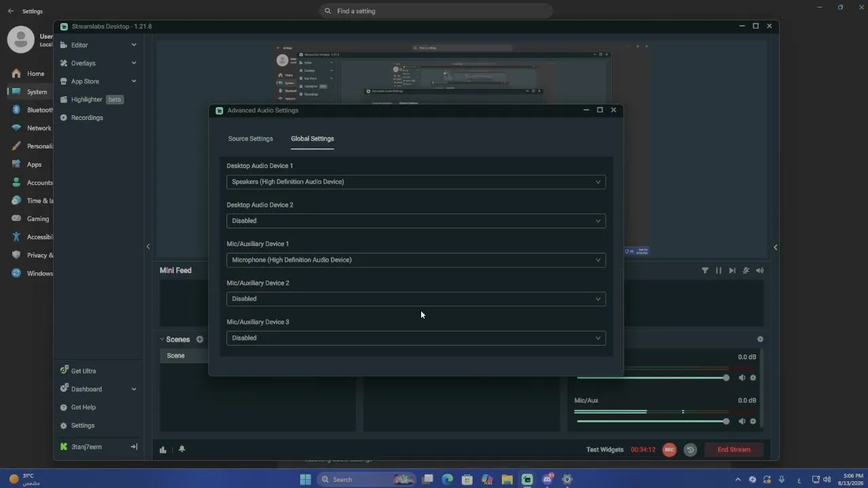Go back in Windows Settings
The height and width of the screenshot is (488, 868).
click(10, 11)
